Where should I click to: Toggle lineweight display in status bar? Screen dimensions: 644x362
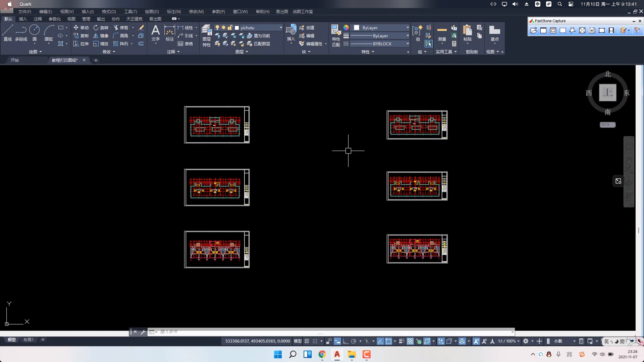401,341
